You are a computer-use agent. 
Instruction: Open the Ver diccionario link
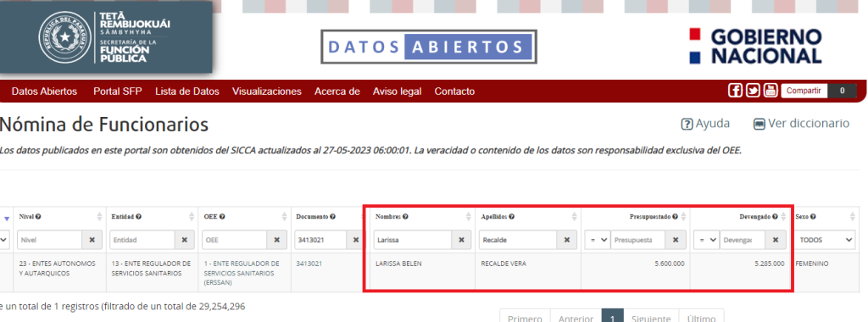[802, 124]
